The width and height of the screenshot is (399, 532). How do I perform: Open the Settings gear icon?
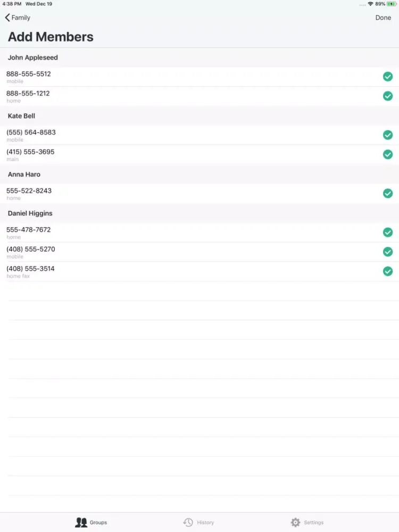point(296,522)
